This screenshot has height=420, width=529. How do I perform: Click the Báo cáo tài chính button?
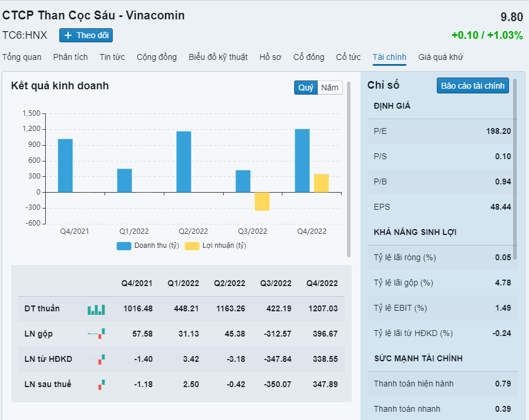pyautogui.click(x=473, y=86)
